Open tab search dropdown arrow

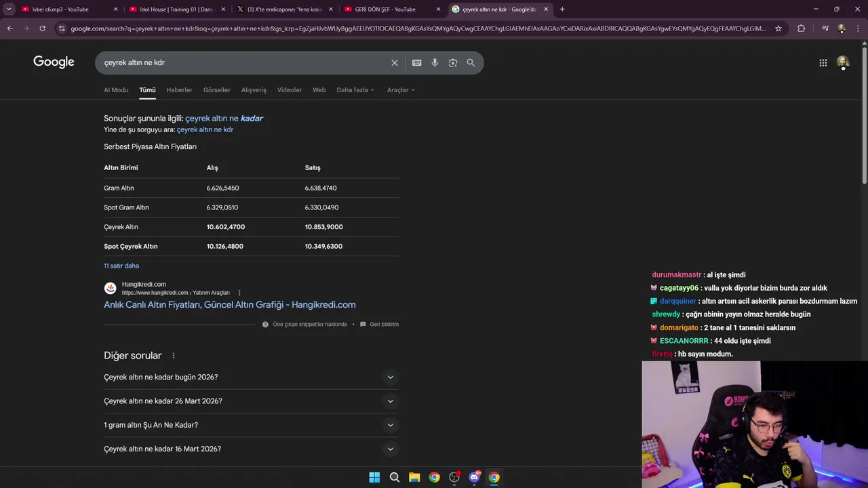click(x=9, y=9)
